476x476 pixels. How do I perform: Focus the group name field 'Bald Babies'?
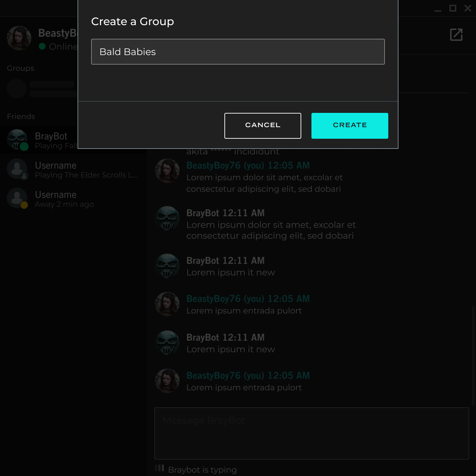[238, 52]
